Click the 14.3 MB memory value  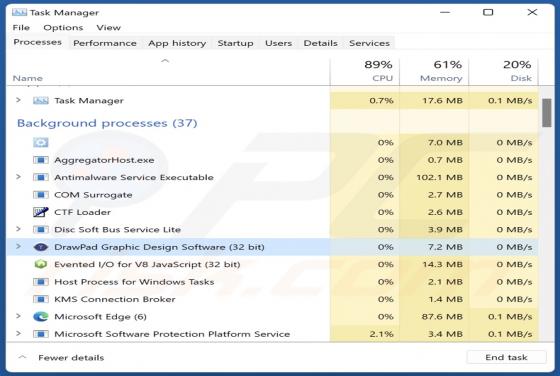(442, 265)
